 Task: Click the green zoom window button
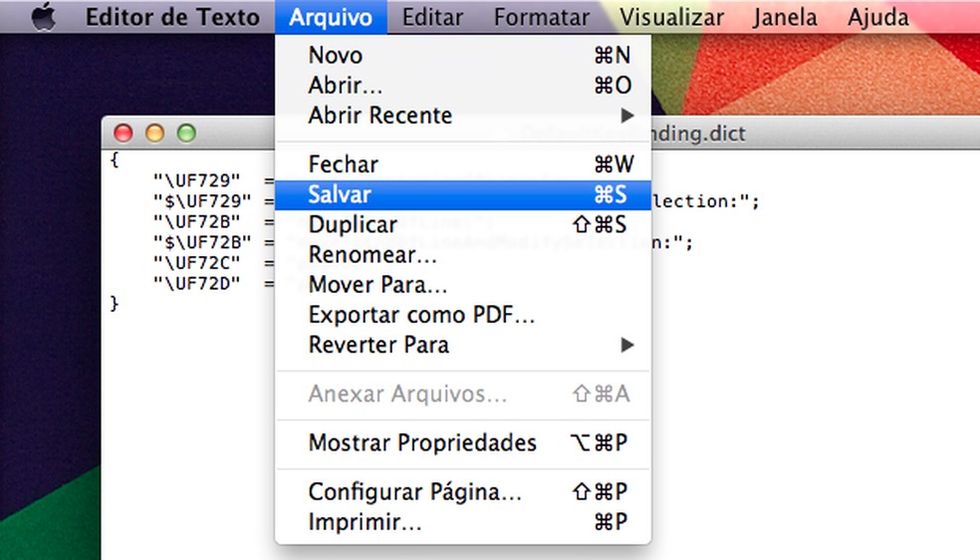(185, 134)
